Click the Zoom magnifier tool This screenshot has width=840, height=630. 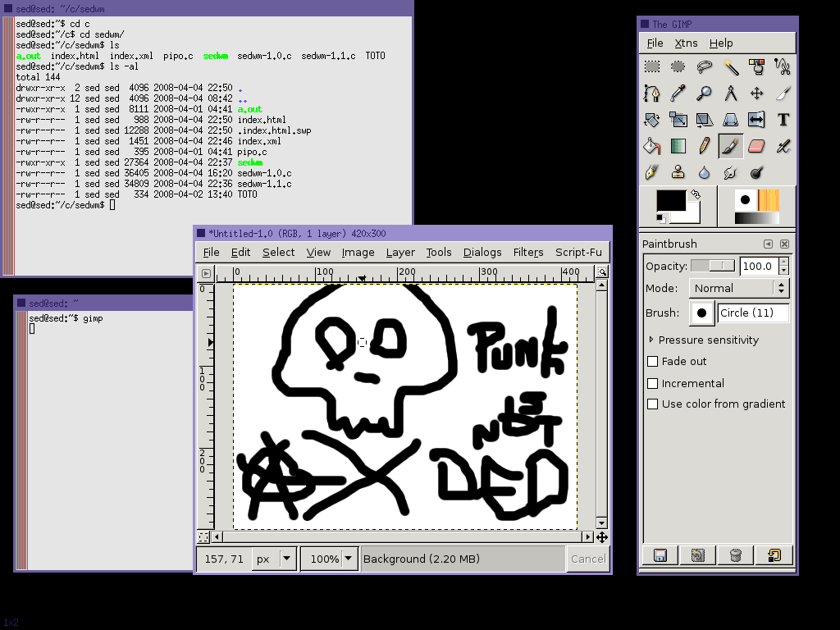coord(704,94)
